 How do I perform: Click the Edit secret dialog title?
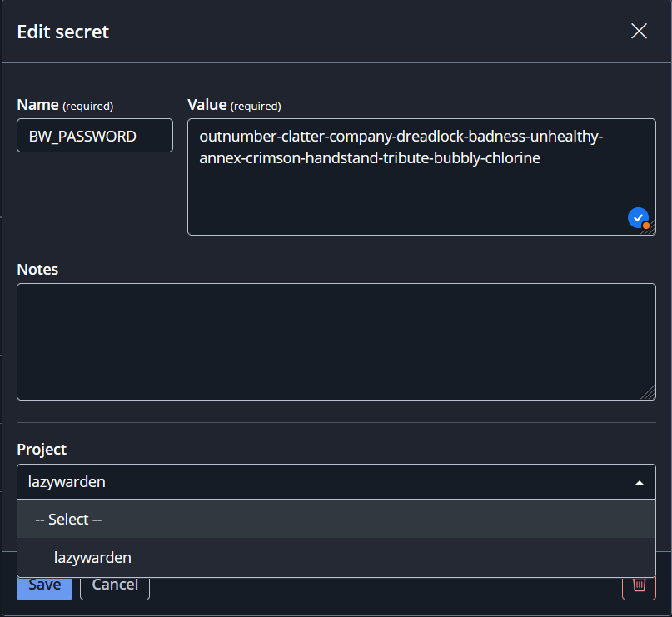click(63, 32)
